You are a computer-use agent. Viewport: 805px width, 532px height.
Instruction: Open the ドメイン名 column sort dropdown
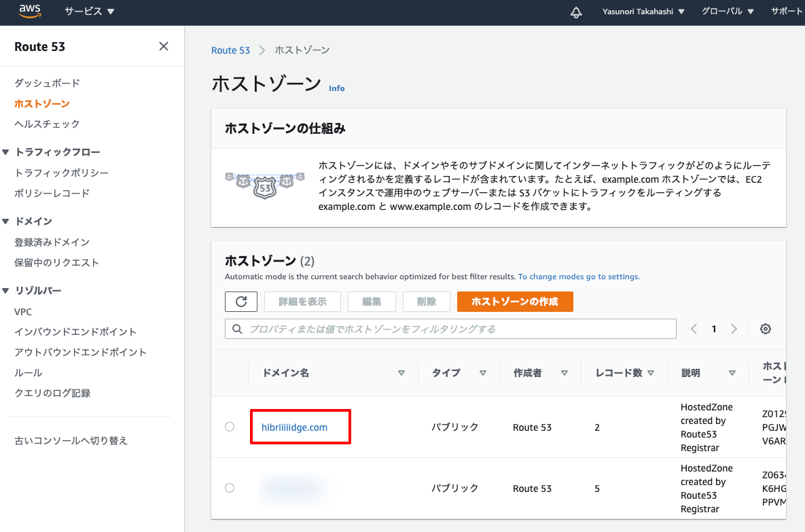point(401,372)
